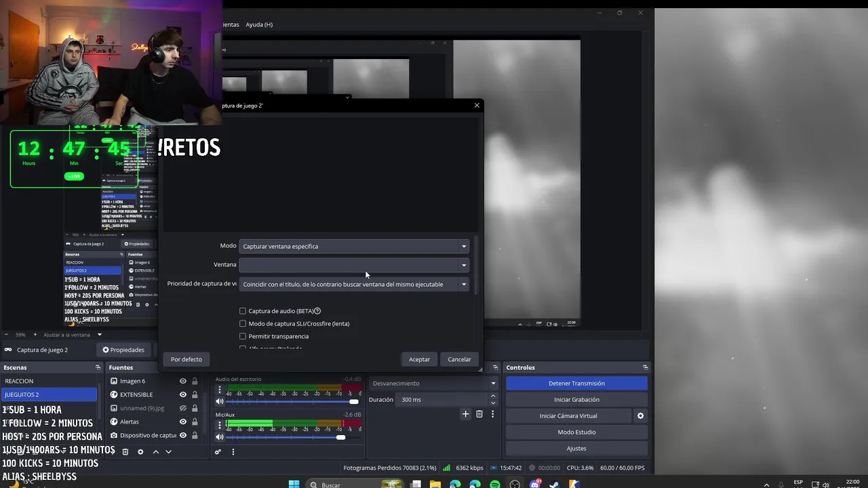Enable Permitir transparencia checkbox
The width and height of the screenshot is (868, 488).
pos(243,336)
